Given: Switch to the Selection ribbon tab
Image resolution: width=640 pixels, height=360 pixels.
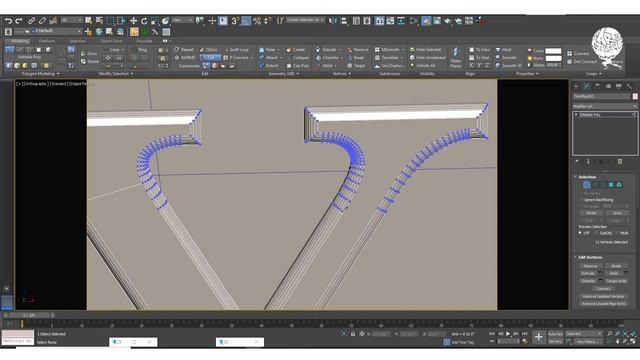Looking at the screenshot, I should (x=77, y=41).
